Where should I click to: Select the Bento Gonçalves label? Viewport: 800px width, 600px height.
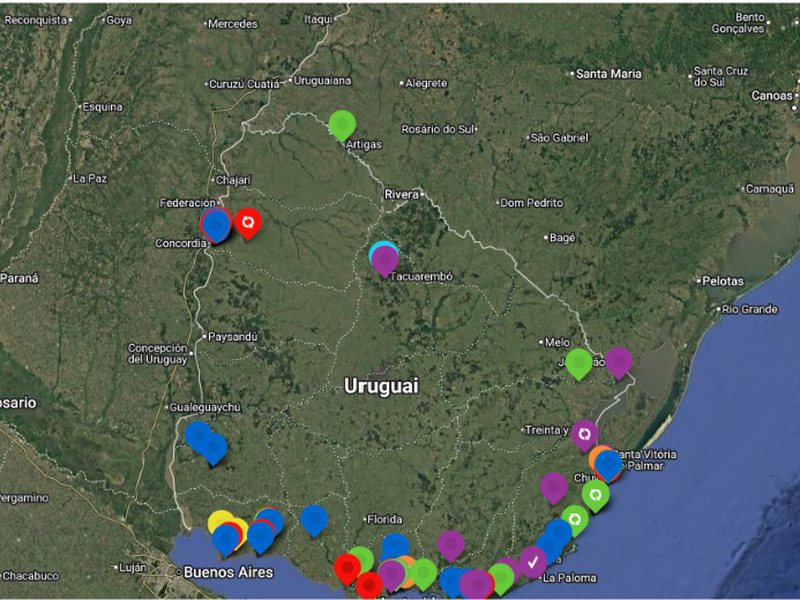pos(738,23)
